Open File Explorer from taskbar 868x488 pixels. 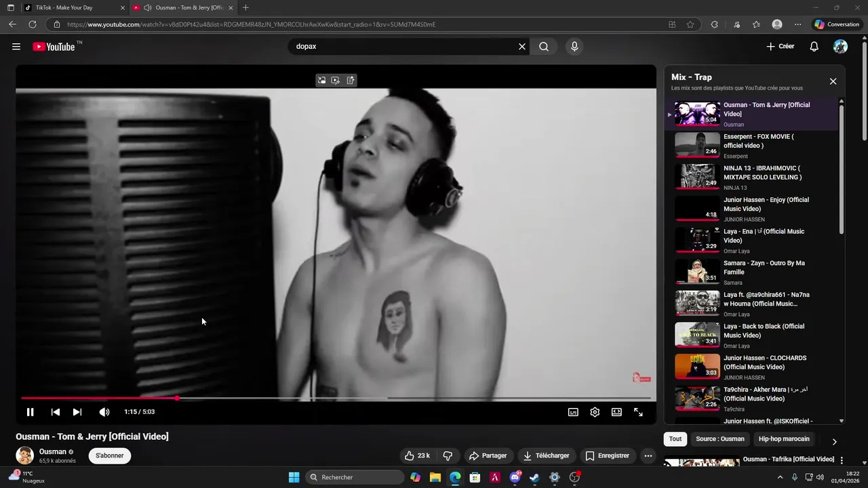435,477
